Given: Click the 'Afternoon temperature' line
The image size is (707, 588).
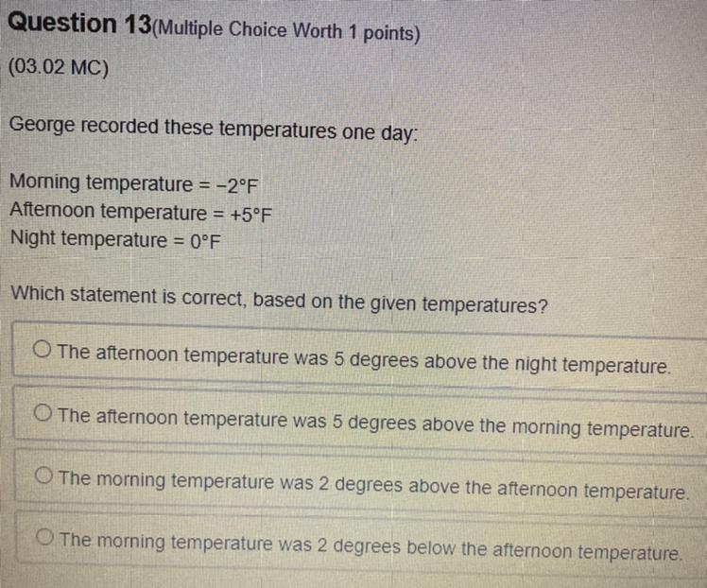Looking at the screenshot, I should pos(141,212).
